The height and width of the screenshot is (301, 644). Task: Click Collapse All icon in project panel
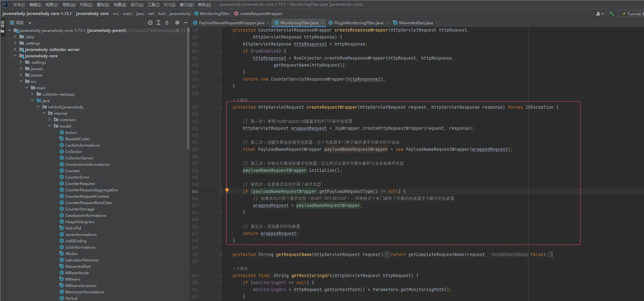(166, 23)
